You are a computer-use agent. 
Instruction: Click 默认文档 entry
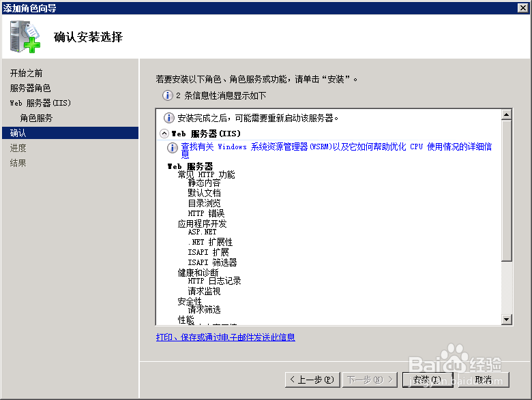204,194
